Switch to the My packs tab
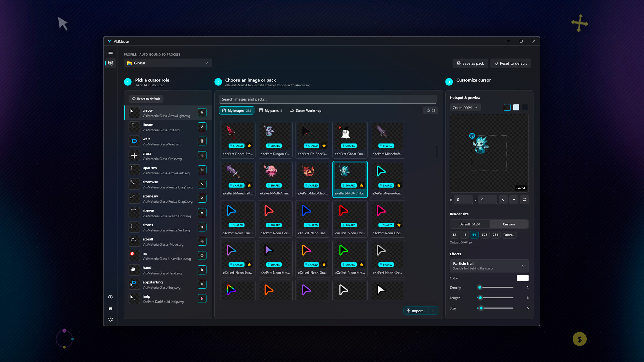Image resolution: width=644 pixels, height=362 pixels. pyautogui.click(x=270, y=110)
